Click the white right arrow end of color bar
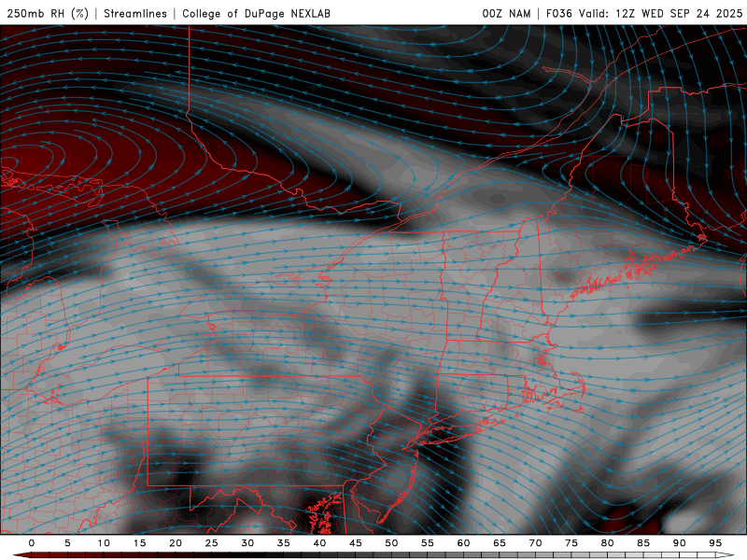747x560 pixels. (x=726, y=555)
